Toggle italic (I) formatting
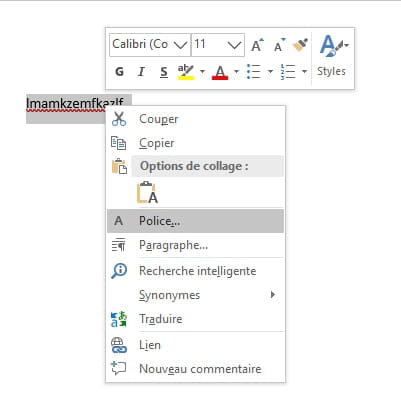Viewport: 401px width, 402px height. pyautogui.click(x=141, y=72)
